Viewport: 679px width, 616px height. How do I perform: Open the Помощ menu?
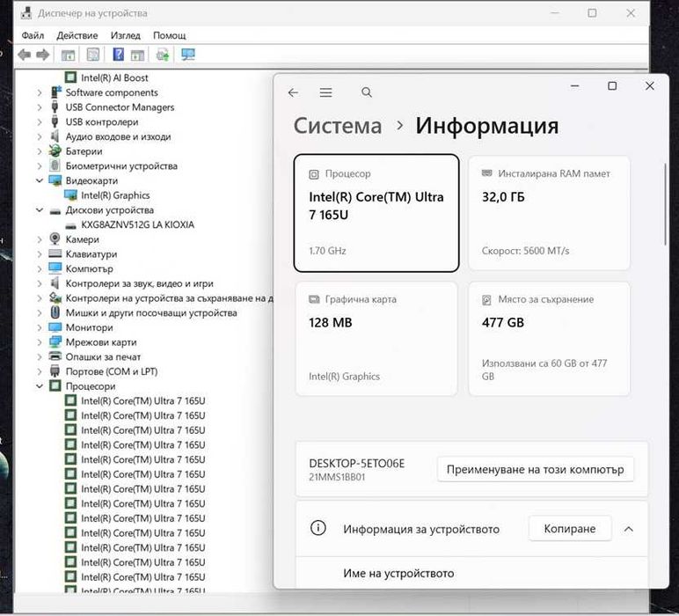[x=170, y=35]
